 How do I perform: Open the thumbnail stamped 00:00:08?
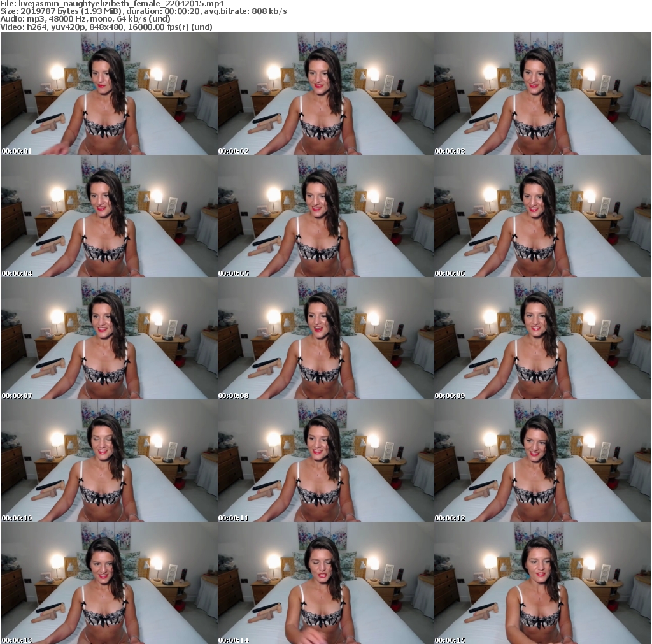[325, 339]
